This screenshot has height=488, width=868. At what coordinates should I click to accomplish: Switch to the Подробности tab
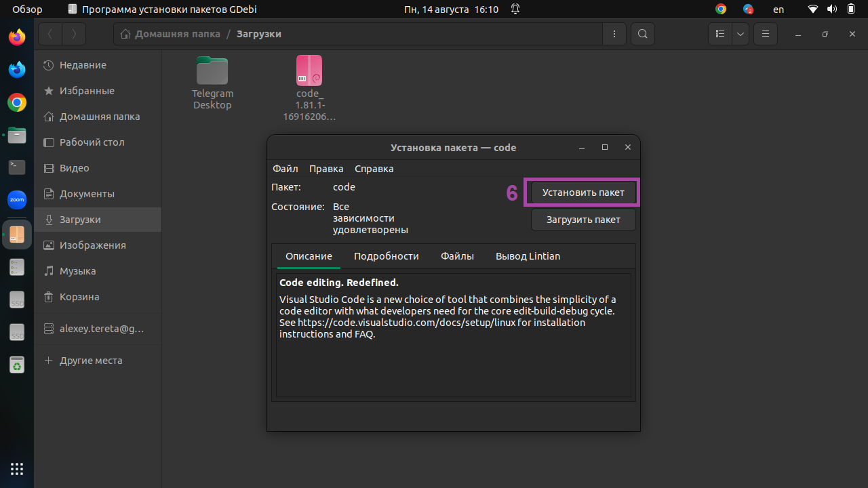tap(387, 256)
